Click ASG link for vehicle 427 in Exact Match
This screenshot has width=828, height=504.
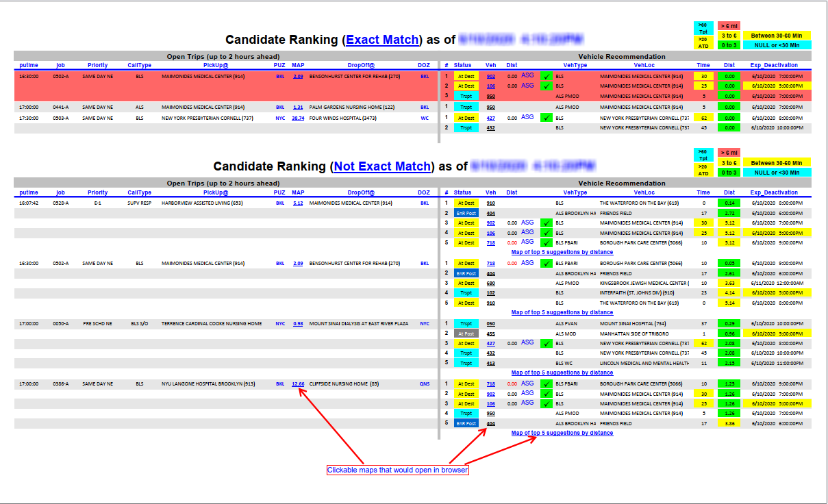pos(527,117)
